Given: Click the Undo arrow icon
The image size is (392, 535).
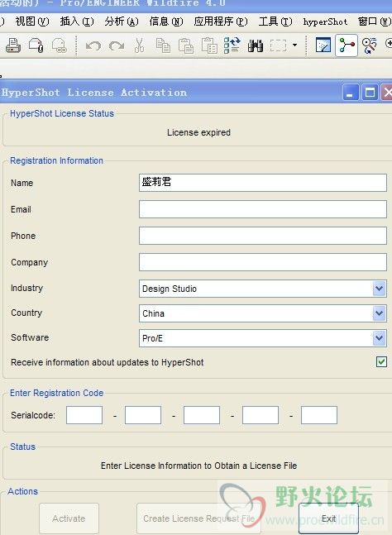Looking at the screenshot, I should pos(93,45).
